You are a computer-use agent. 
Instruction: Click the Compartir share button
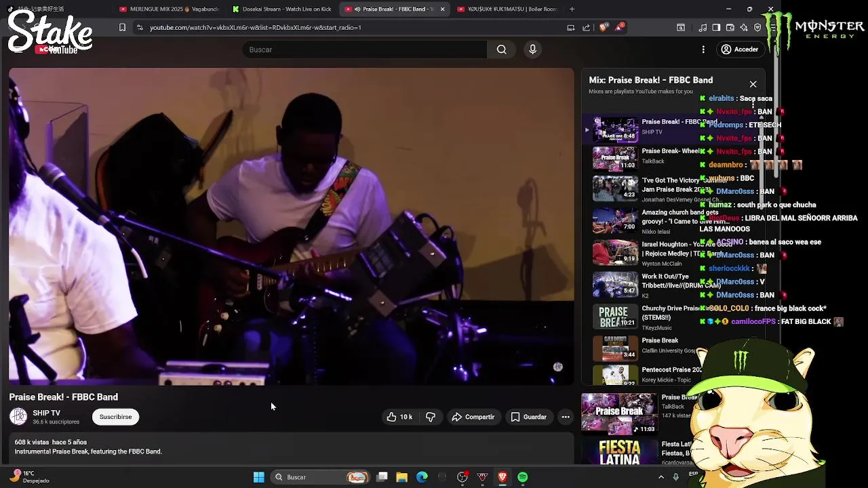pos(473,417)
